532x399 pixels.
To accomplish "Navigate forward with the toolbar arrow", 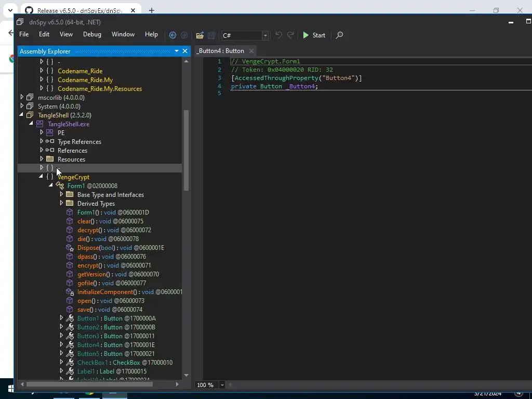I will pyautogui.click(x=184, y=35).
